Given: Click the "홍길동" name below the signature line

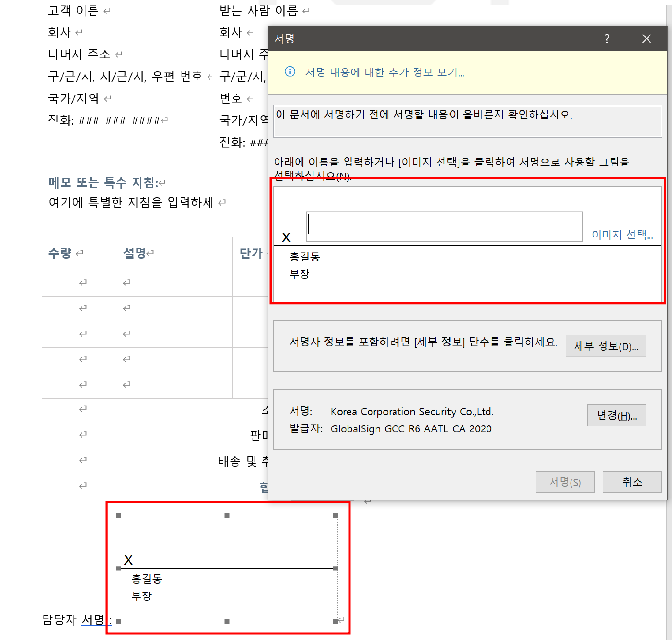Looking at the screenshot, I should 304,257.
